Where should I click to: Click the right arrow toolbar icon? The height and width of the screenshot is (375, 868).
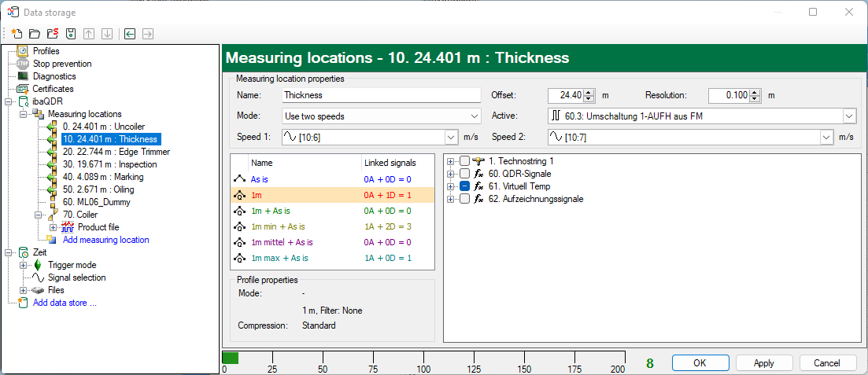pos(148,34)
